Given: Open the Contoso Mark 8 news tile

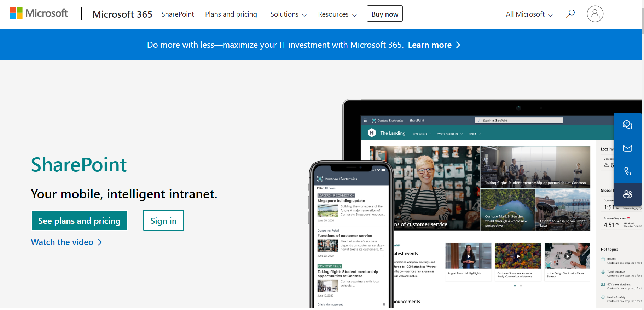Looking at the screenshot, I should pyautogui.click(x=507, y=210).
